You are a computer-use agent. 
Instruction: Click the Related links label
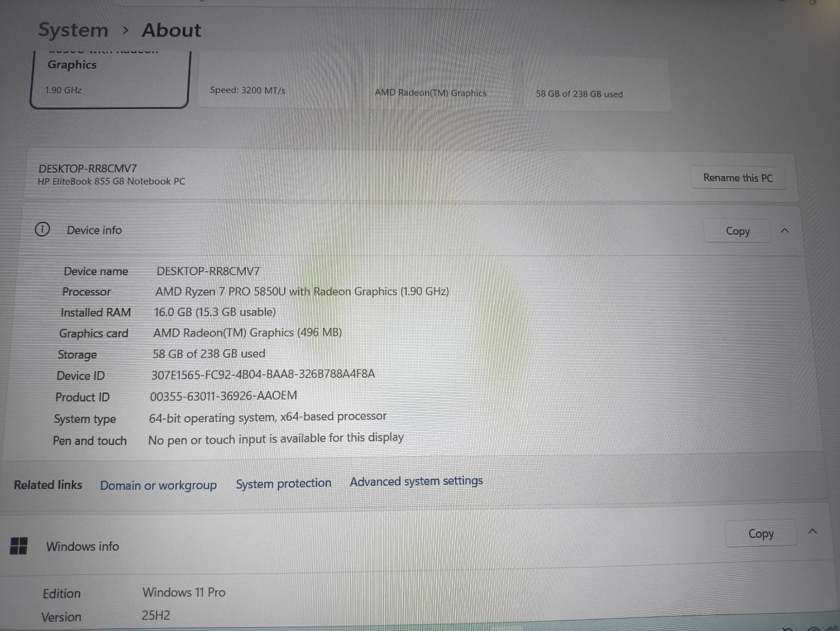click(48, 485)
